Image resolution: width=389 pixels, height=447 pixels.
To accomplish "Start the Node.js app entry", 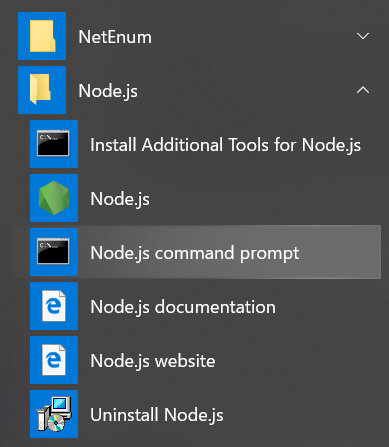I will (120, 199).
